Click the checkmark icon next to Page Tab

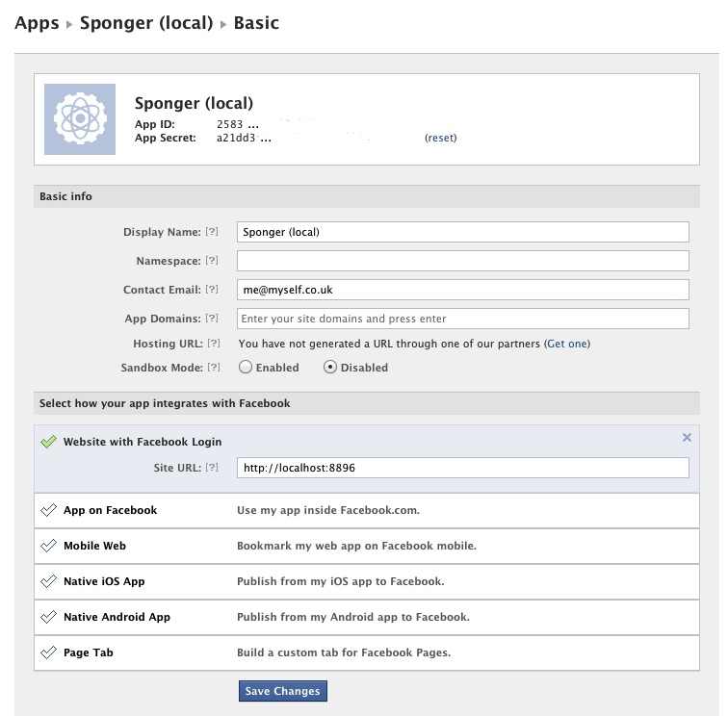tap(48, 652)
